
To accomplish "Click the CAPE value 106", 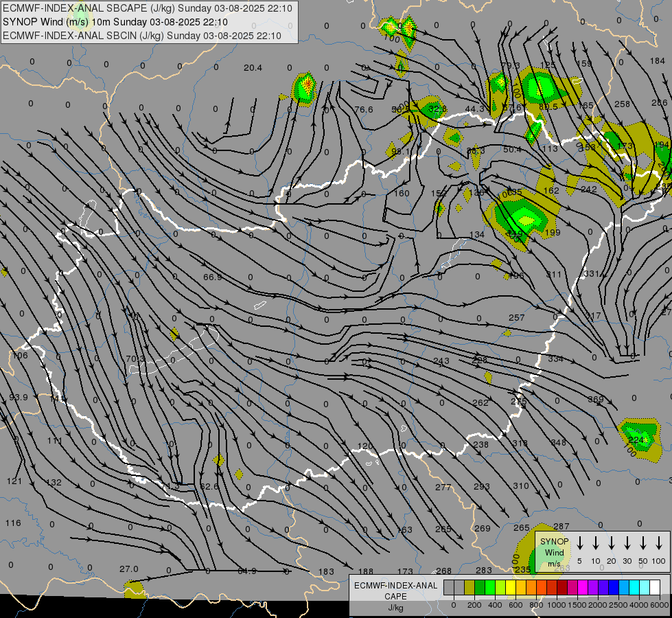I will (20, 355).
